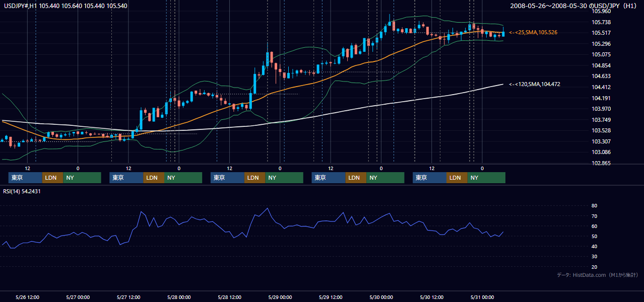Click the RSI 30 level label
The height and width of the screenshot is (302, 644).
pyautogui.click(x=595, y=256)
